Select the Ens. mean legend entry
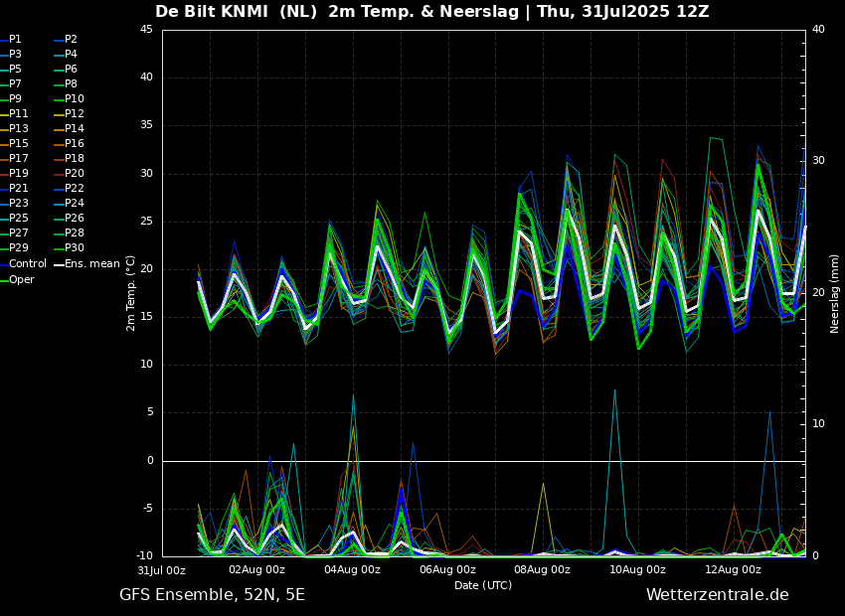 92,264
